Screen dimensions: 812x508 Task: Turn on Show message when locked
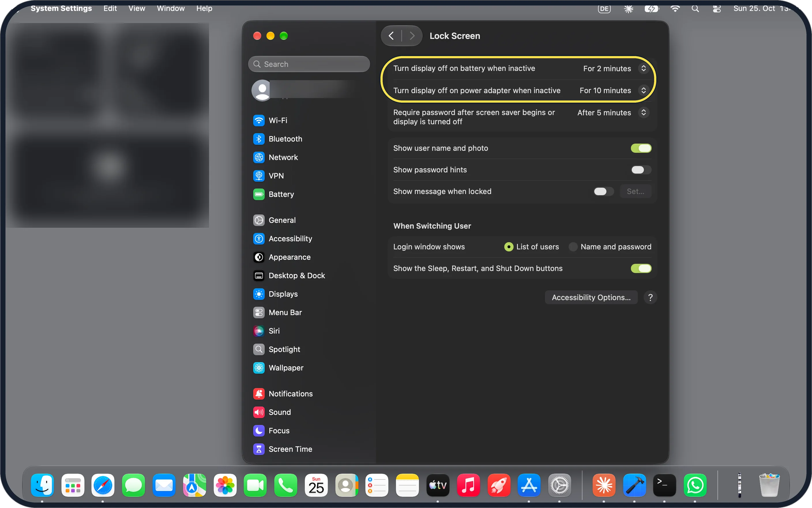pyautogui.click(x=603, y=191)
